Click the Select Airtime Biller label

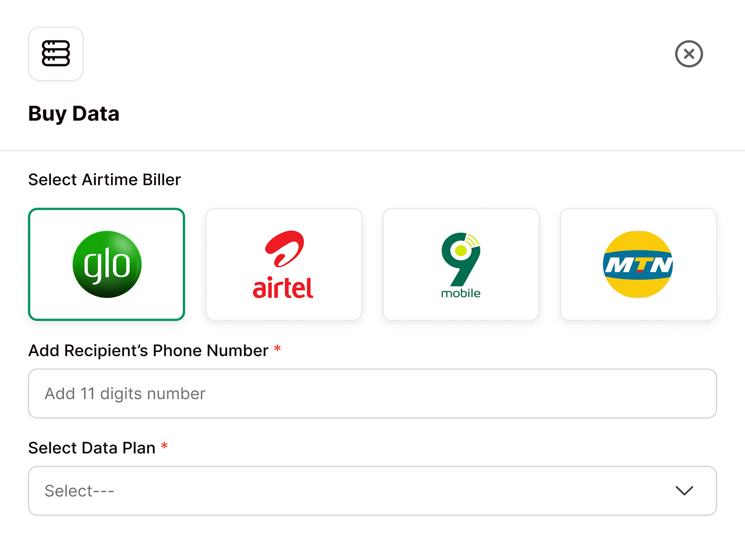104,180
